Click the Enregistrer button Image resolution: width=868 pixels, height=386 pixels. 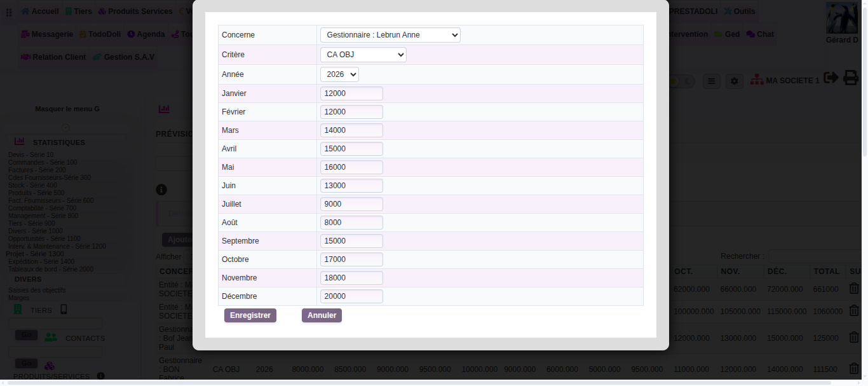250,315
